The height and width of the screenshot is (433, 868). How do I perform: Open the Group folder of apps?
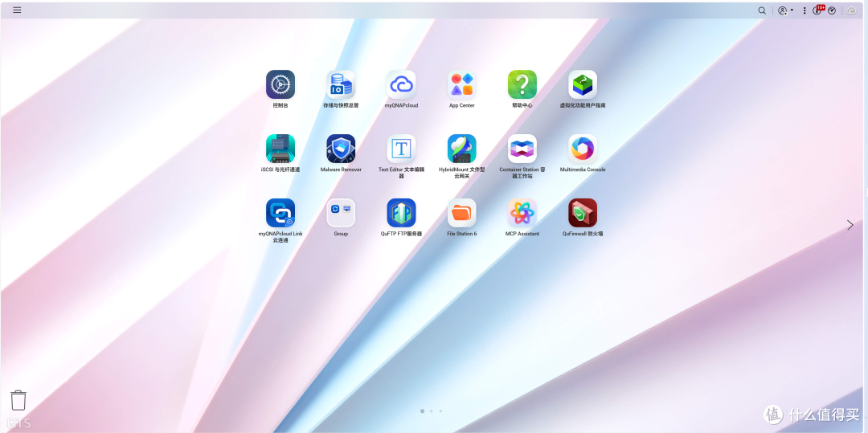tap(341, 213)
